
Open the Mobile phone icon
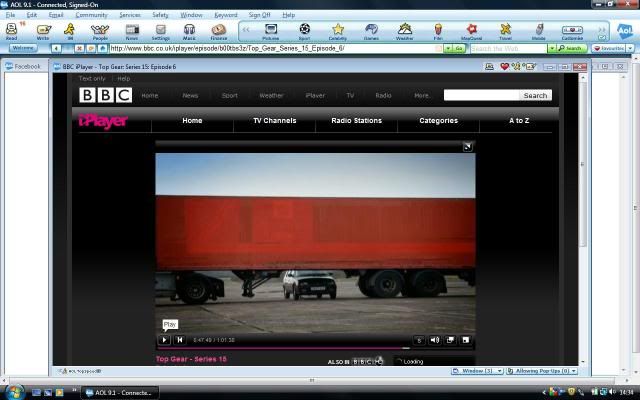pyautogui.click(x=539, y=31)
